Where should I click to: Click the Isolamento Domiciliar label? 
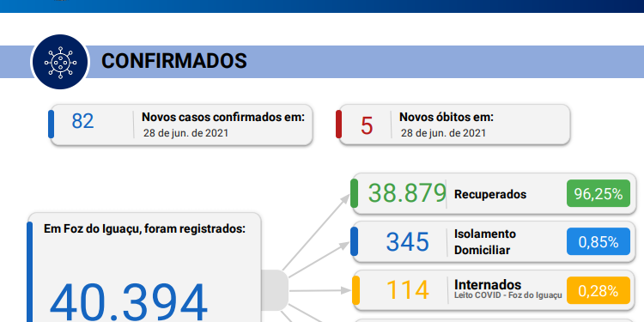[x=485, y=242]
